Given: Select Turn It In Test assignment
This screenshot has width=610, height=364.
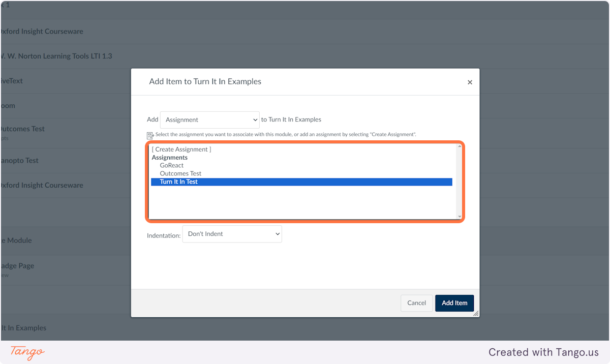Looking at the screenshot, I should coord(301,182).
